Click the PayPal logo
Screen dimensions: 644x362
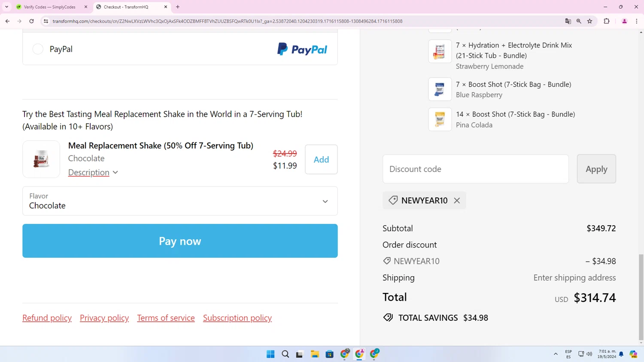pos(302,49)
